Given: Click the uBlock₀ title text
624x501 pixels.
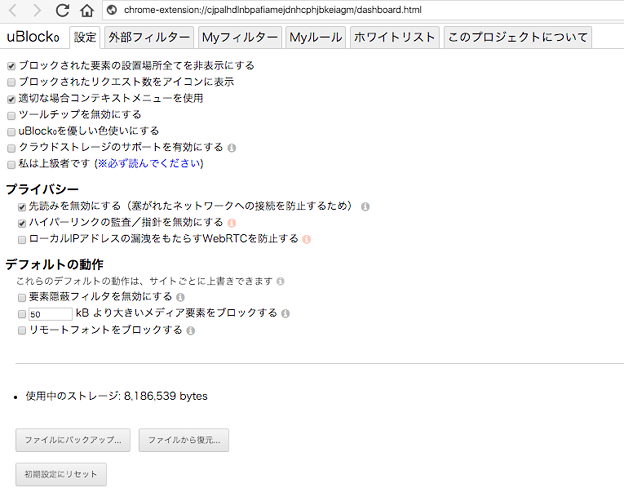Looking at the screenshot, I should [x=33, y=37].
